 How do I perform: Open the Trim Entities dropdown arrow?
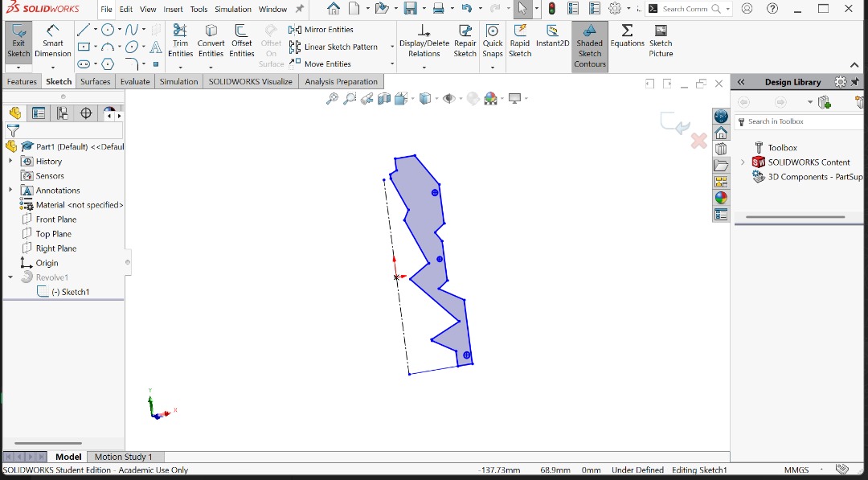tap(181, 68)
